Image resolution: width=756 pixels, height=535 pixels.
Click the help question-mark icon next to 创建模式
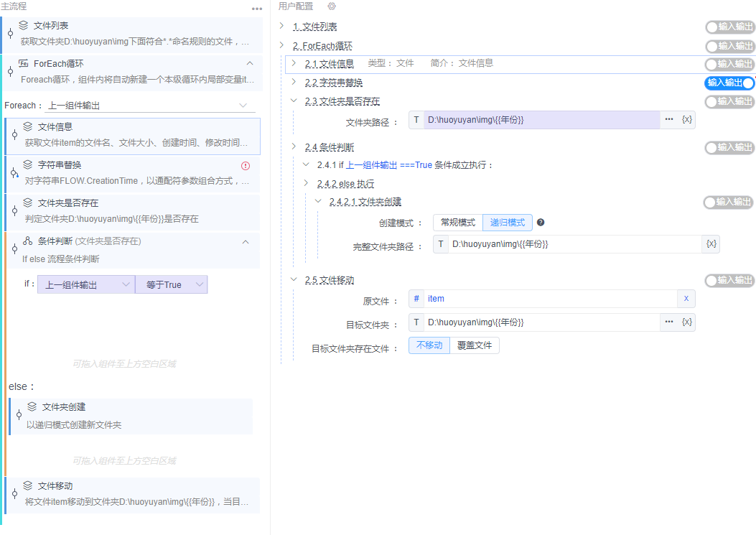click(542, 223)
